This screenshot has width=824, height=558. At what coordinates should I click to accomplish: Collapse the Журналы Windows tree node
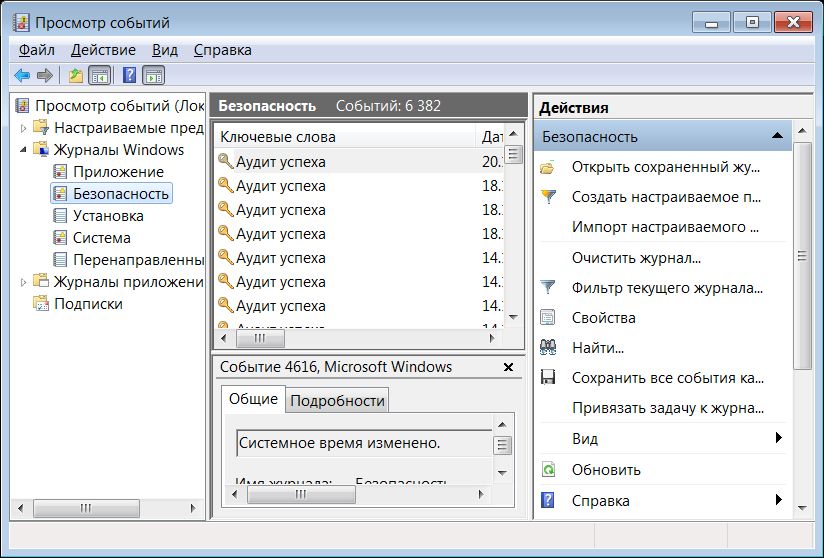[x=23, y=150]
